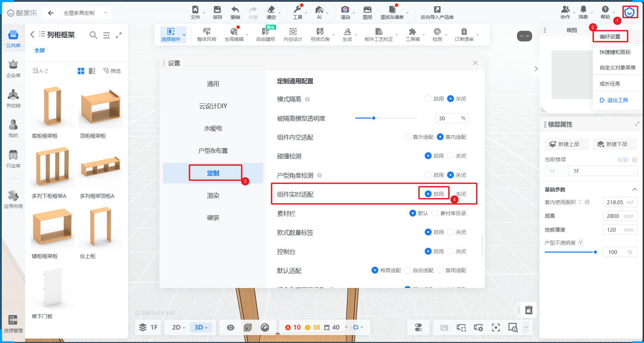This screenshot has width=644, height=343.
Task: Expand the 全屋家具定制 dropdown
Action: pos(105,13)
